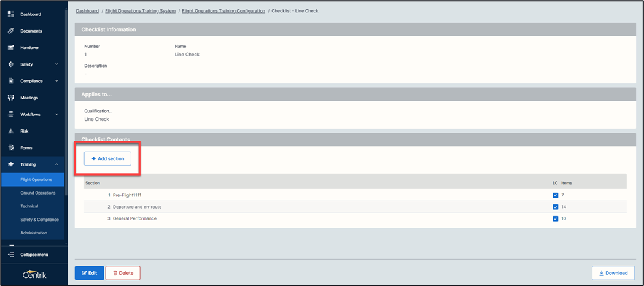Expand the Safety menu chevron
The width and height of the screenshot is (644, 286).
click(56, 64)
